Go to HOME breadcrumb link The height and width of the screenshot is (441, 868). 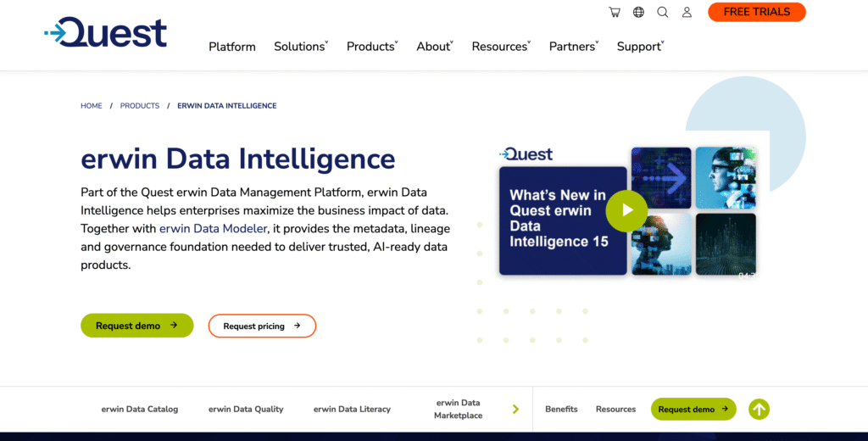click(92, 106)
